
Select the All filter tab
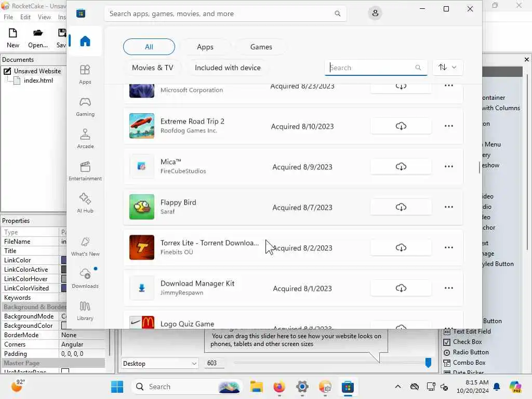click(x=149, y=47)
